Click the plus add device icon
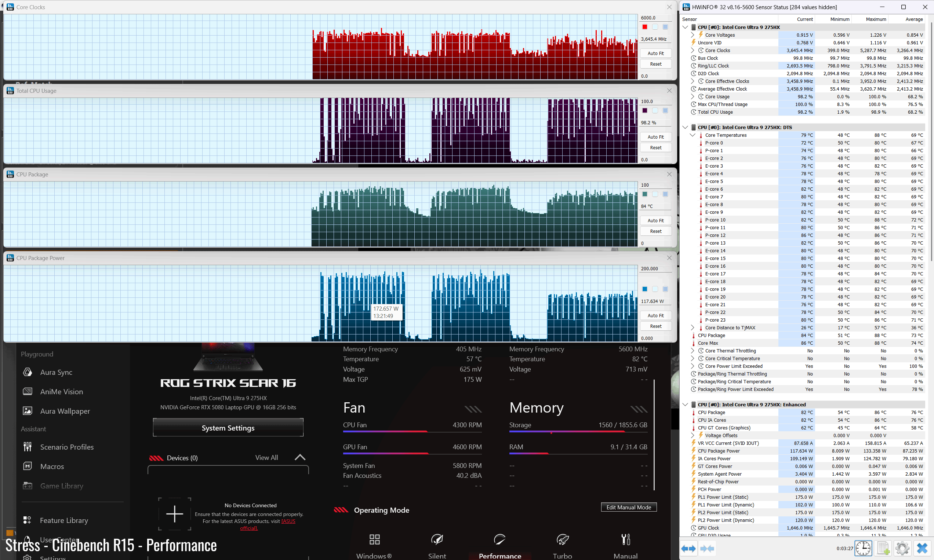The image size is (934, 560). [174, 514]
